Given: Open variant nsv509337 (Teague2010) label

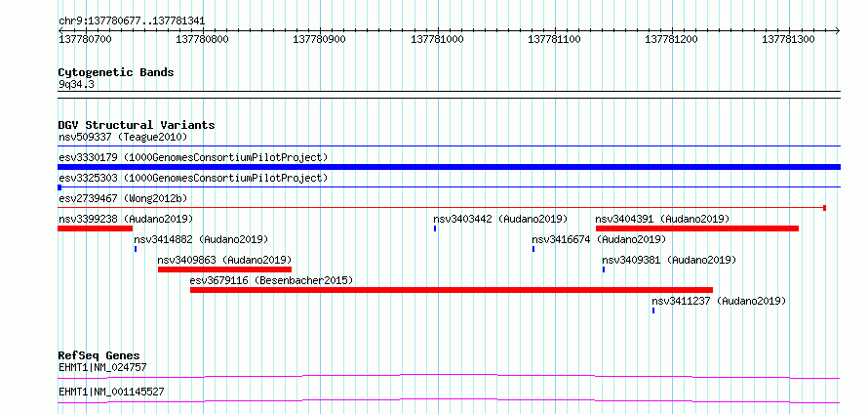Looking at the screenshot, I should (123, 137).
